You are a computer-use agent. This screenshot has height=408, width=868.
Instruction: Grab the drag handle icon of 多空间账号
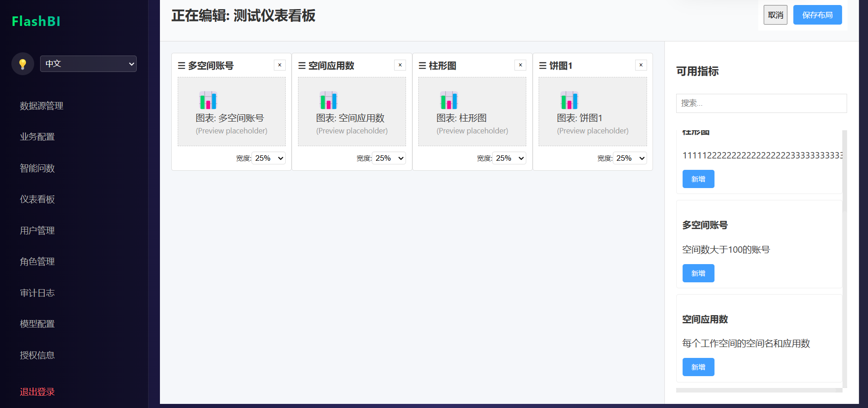click(181, 66)
